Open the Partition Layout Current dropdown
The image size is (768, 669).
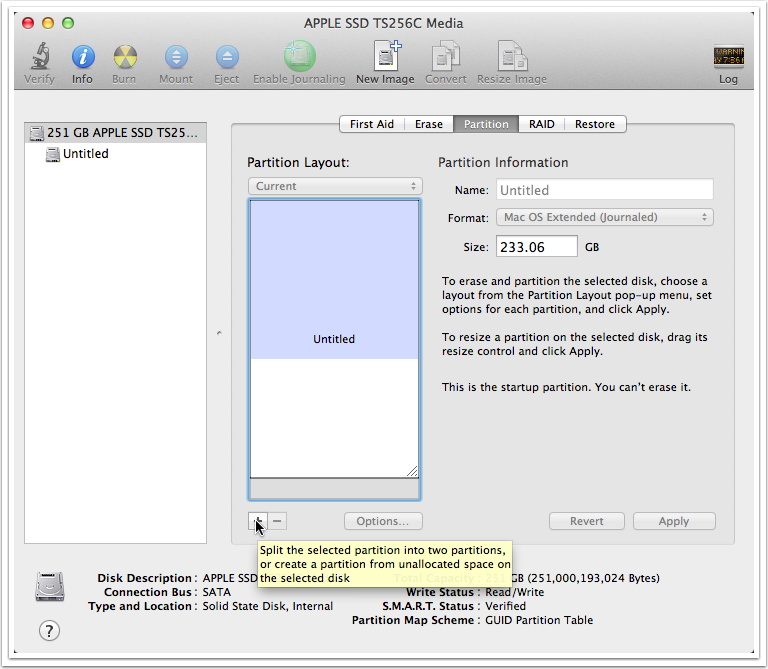336,186
